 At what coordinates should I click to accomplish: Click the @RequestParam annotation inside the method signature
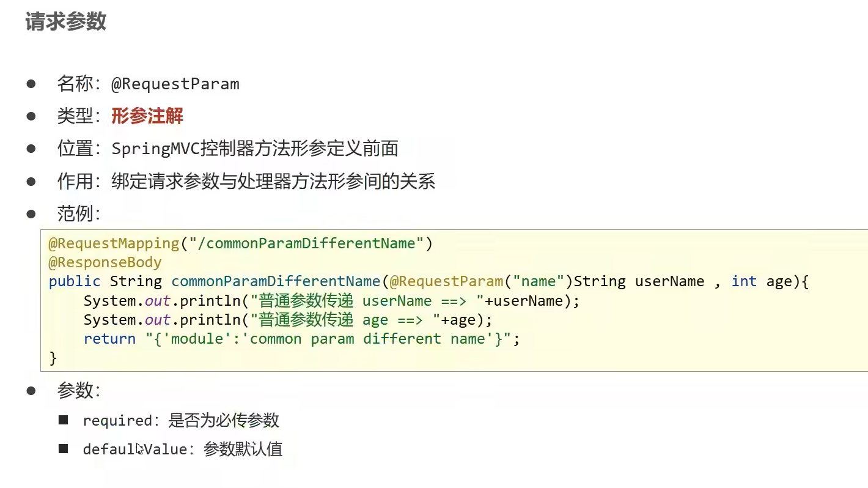click(446, 281)
